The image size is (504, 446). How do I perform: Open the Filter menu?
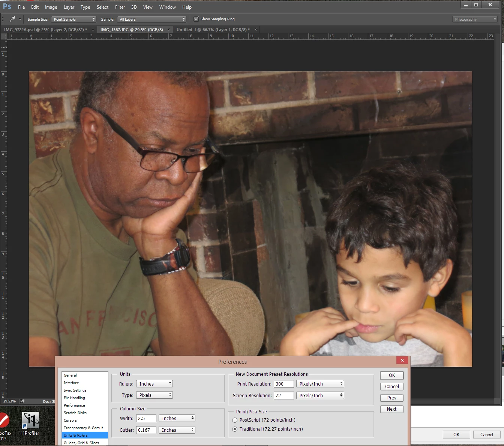tap(120, 7)
